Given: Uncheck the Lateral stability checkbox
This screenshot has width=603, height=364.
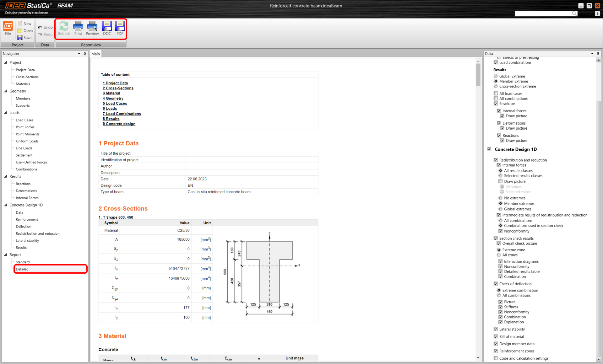Looking at the screenshot, I should click(496, 329).
